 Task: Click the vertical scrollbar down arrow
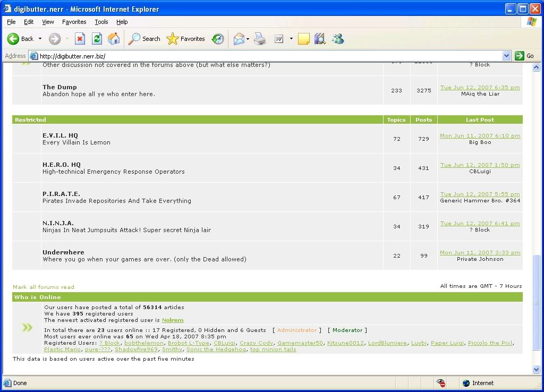tap(536, 369)
